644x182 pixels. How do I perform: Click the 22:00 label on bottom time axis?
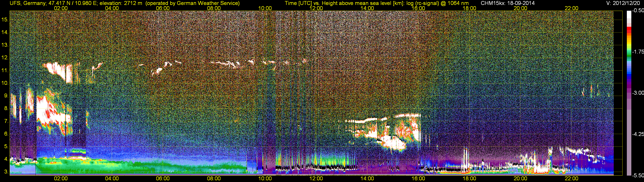(571, 179)
